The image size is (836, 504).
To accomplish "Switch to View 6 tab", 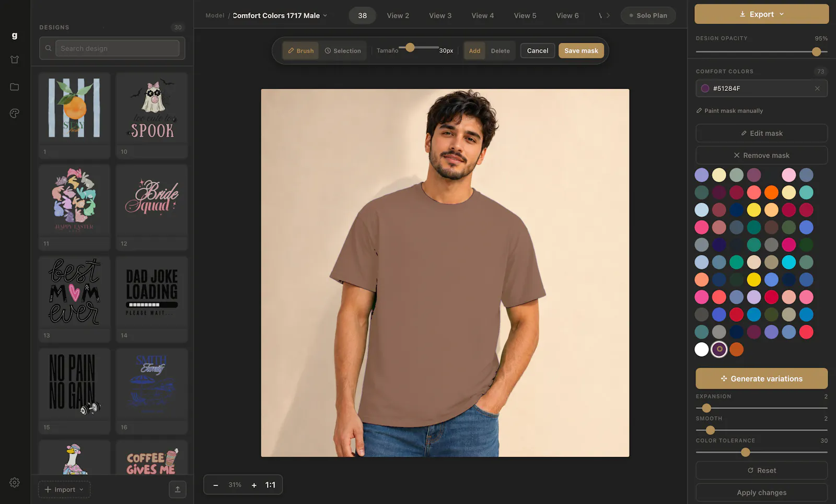I will (567, 16).
